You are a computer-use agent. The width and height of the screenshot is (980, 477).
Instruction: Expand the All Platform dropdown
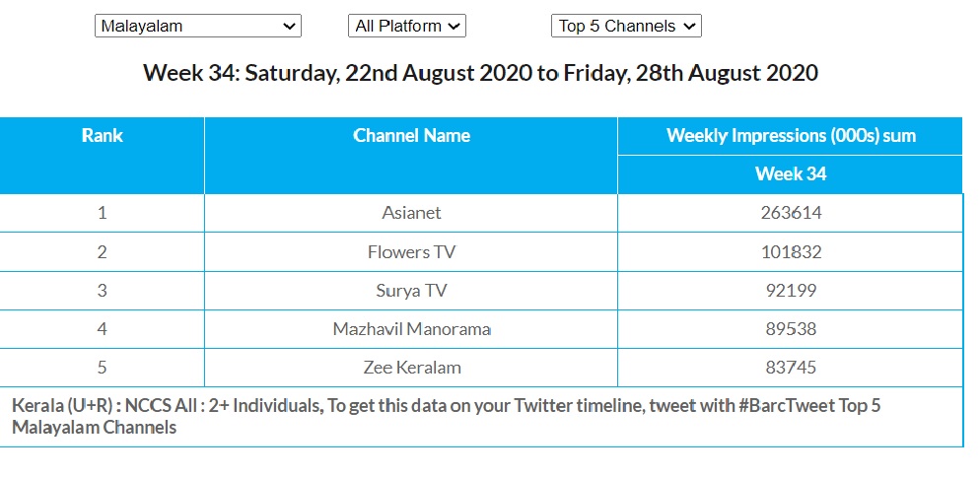point(406,27)
